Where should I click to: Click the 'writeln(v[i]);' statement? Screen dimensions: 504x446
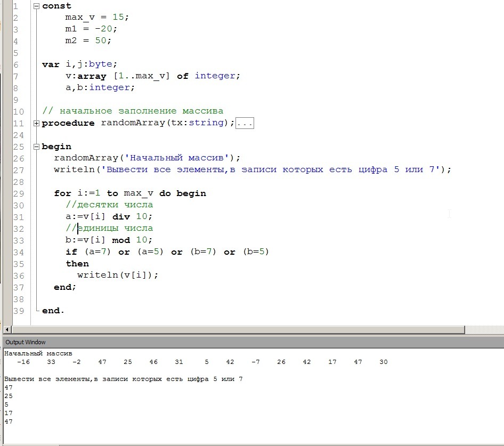[118, 275]
